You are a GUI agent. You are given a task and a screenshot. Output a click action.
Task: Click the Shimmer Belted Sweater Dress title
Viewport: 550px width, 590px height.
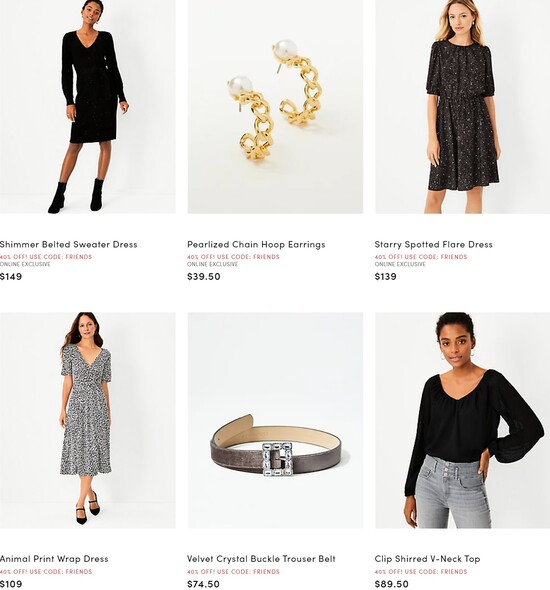pyautogui.click(x=68, y=245)
